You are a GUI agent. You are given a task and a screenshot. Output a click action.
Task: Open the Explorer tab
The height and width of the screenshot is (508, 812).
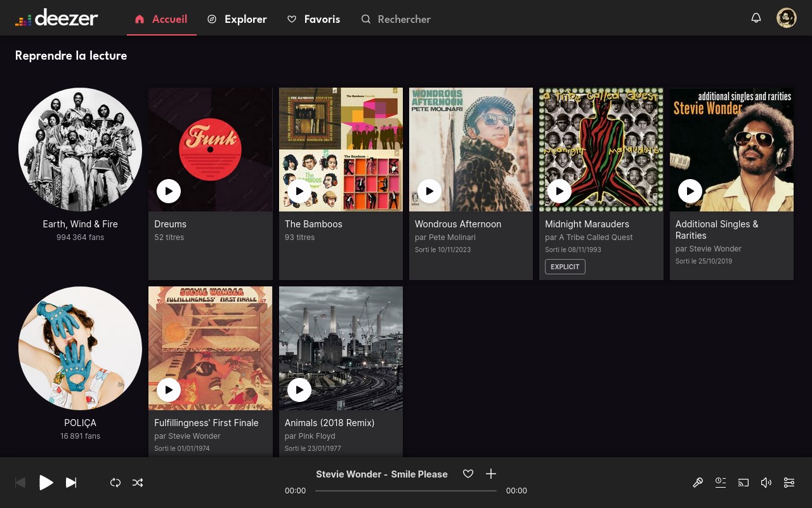[x=237, y=19]
